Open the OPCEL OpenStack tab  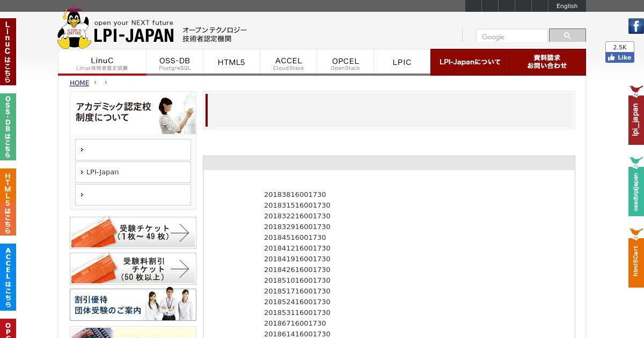pos(345,62)
